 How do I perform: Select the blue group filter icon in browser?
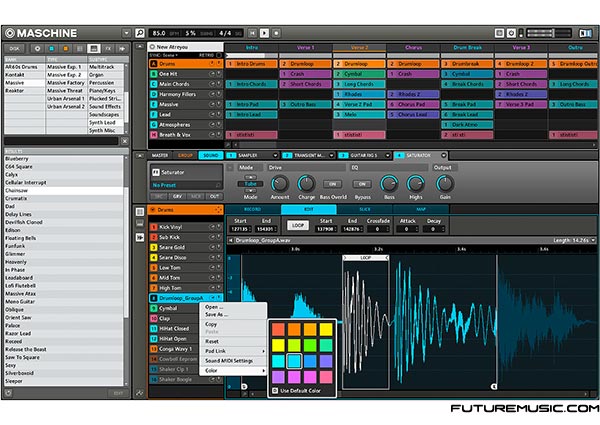[51, 49]
